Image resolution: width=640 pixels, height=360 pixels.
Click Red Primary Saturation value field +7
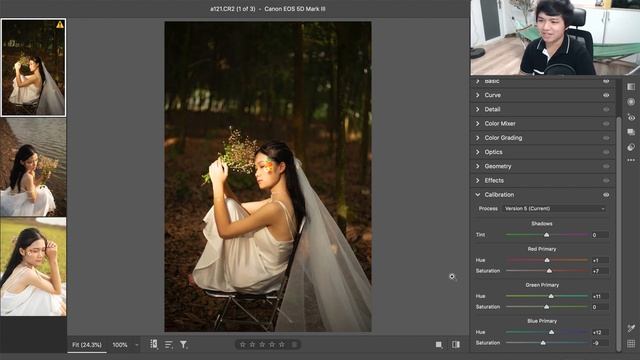coord(600,271)
